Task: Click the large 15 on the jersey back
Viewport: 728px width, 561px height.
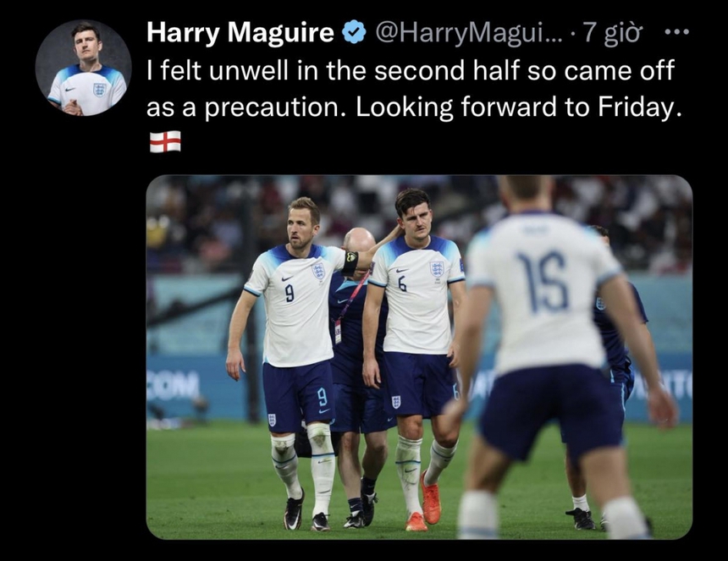Action: pos(543,282)
